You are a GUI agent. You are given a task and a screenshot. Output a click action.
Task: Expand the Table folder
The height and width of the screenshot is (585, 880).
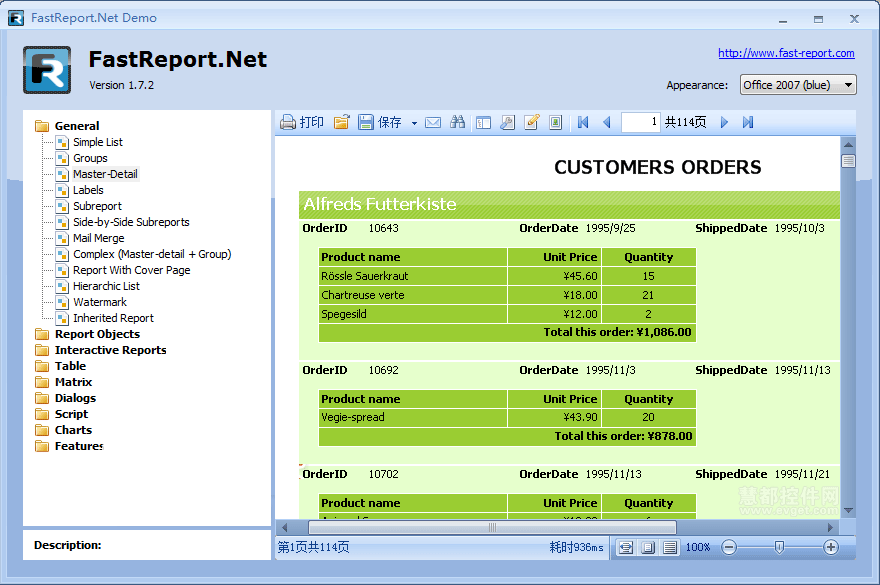coord(42,366)
